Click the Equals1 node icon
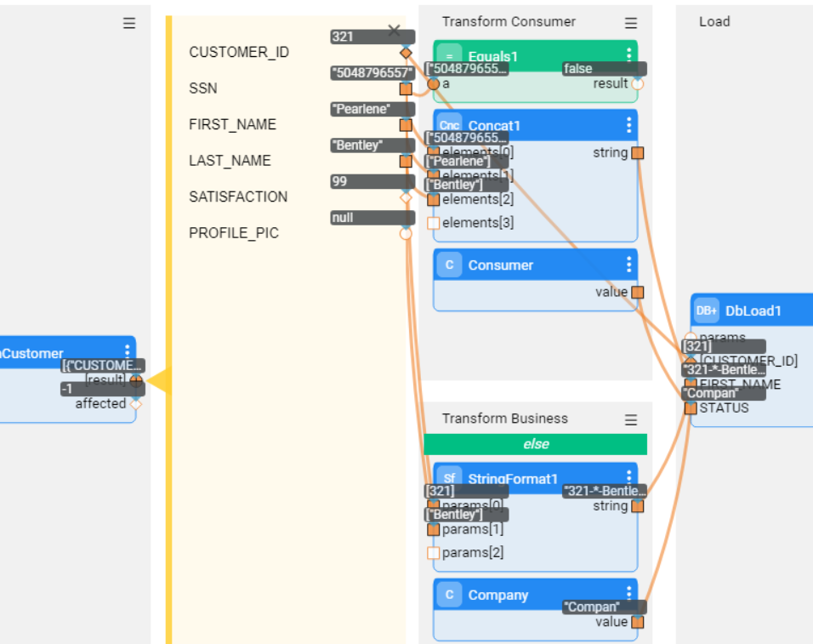 pyautogui.click(x=450, y=56)
